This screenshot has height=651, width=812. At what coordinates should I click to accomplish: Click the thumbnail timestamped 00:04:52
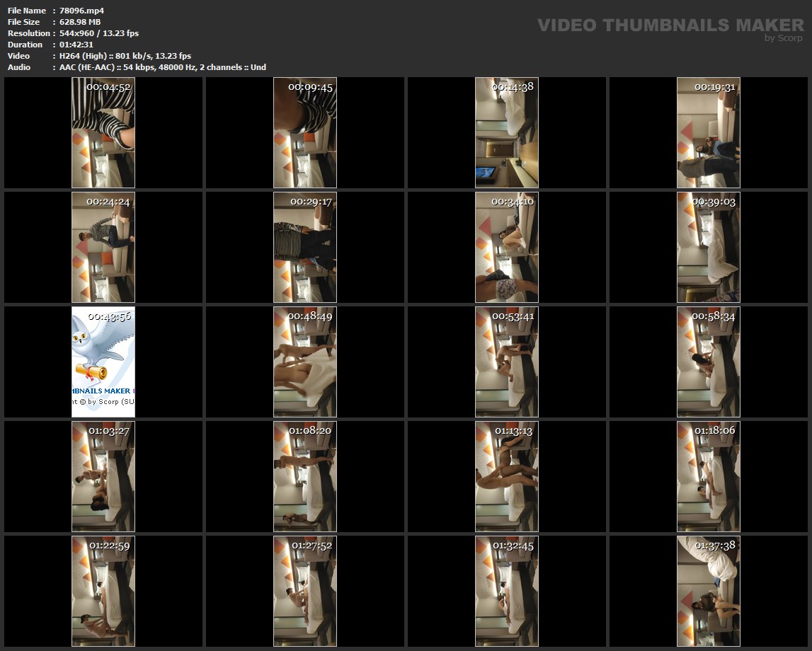pyautogui.click(x=103, y=133)
